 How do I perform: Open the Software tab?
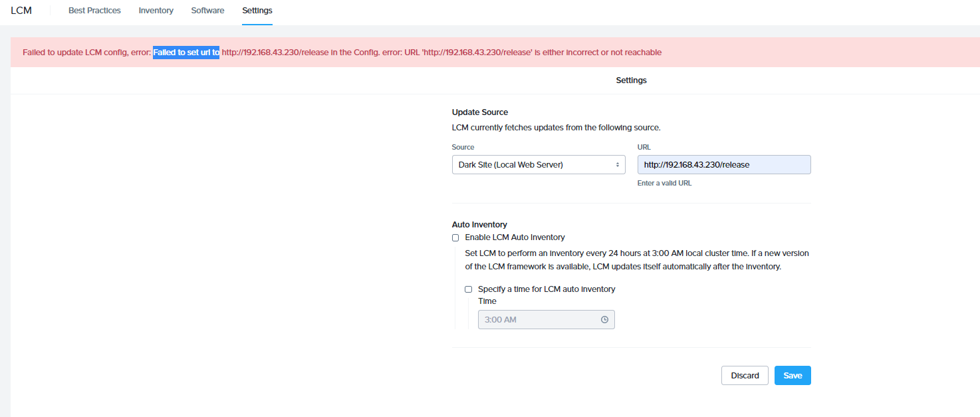(x=207, y=11)
